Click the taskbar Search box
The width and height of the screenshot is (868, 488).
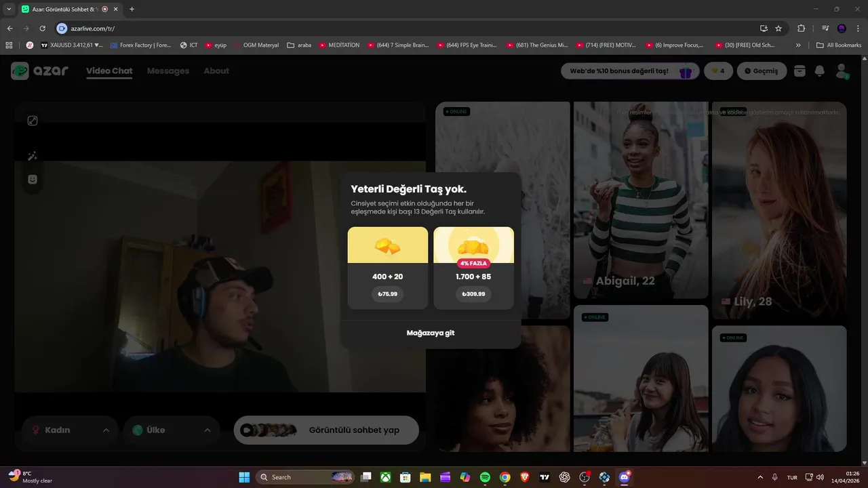click(x=305, y=477)
